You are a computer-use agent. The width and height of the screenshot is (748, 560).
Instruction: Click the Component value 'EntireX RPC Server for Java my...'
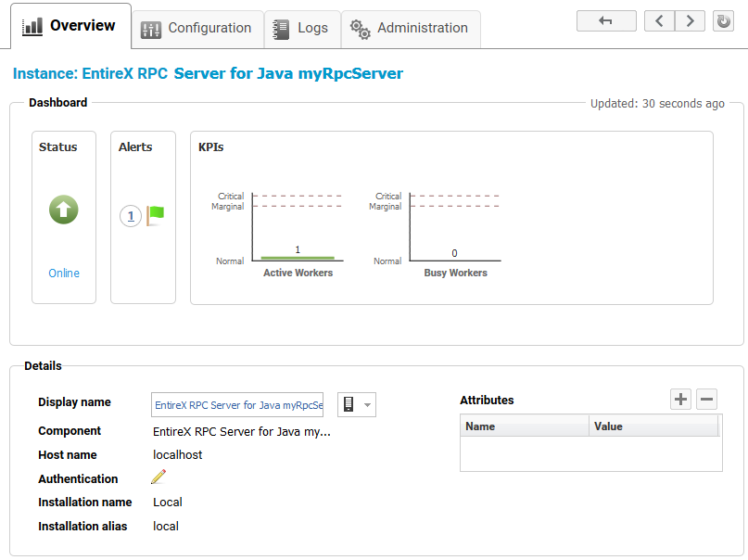(241, 432)
